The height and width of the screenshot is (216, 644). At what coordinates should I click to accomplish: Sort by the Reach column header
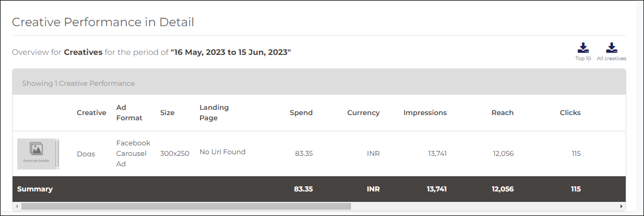(x=502, y=112)
